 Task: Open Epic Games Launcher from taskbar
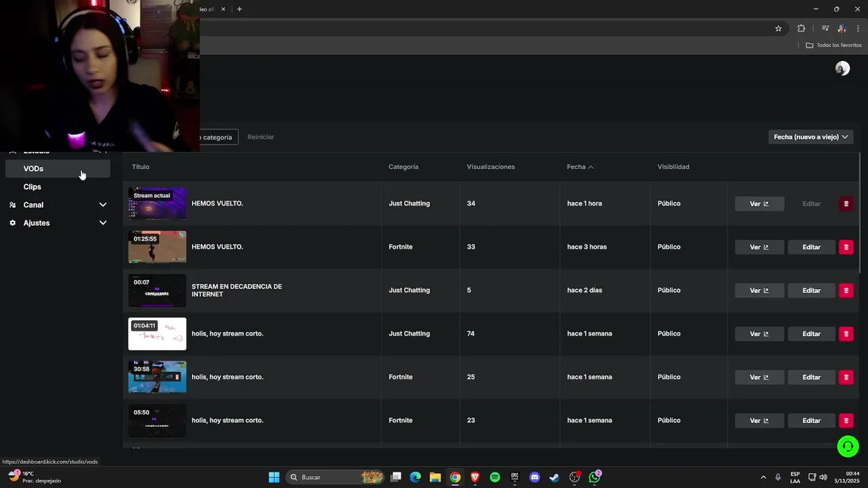(x=515, y=477)
